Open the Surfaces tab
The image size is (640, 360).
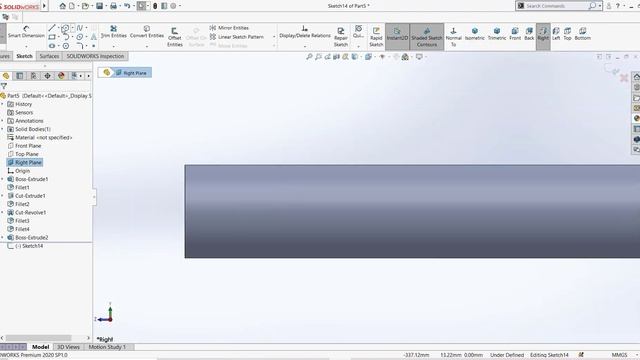[49, 56]
